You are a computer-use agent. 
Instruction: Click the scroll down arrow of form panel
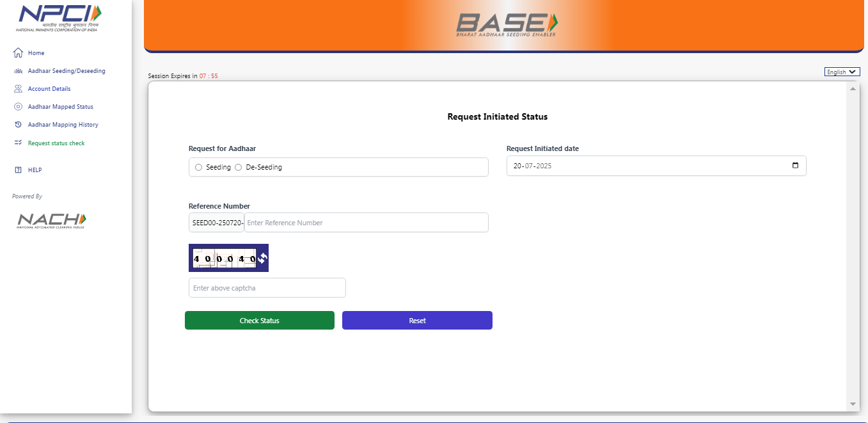[852, 404]
